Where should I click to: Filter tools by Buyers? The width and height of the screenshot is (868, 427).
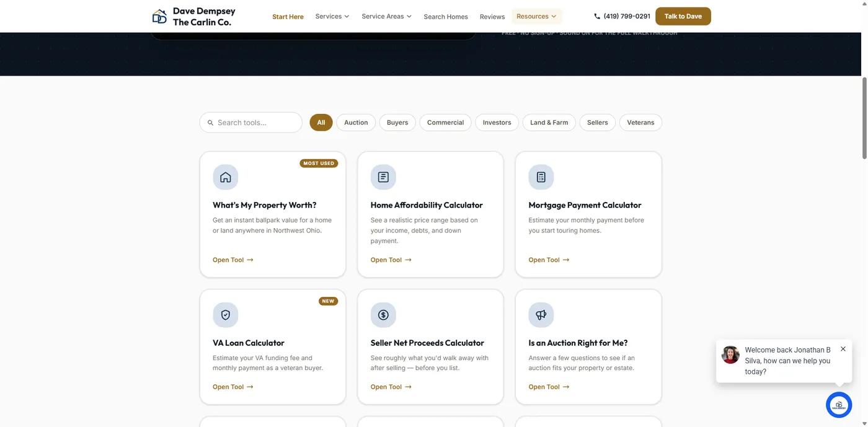(x=397, y=123)
